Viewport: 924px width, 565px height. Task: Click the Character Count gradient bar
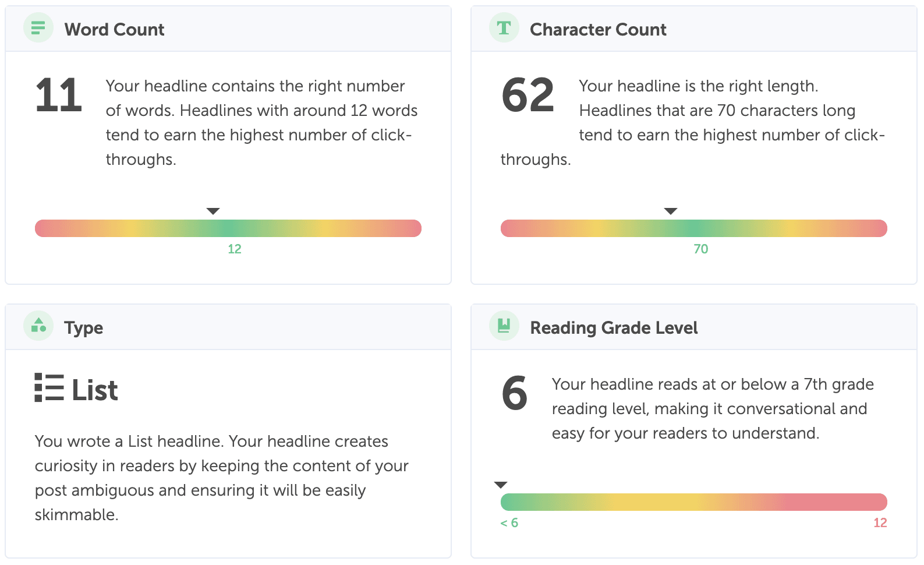693,228
